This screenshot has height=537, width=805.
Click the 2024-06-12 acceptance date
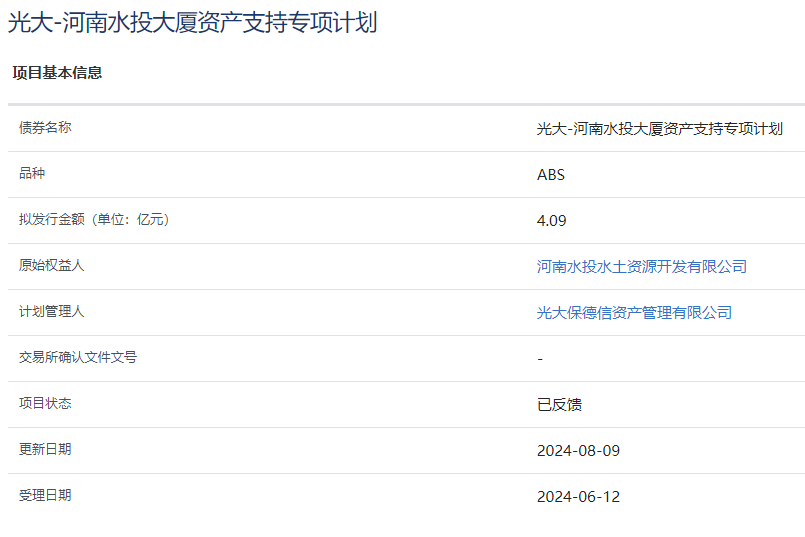click(578, 496)
